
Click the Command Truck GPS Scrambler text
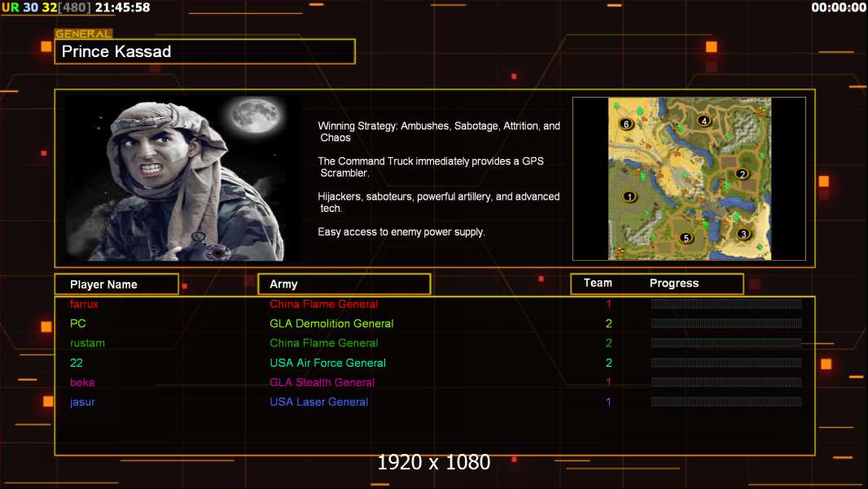coord(431,167)
